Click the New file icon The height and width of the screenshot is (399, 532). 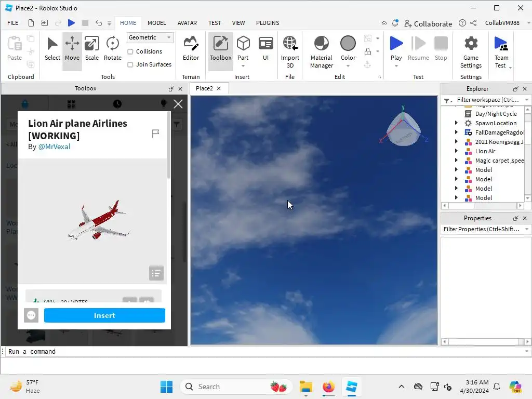click(x=31, y=23)
